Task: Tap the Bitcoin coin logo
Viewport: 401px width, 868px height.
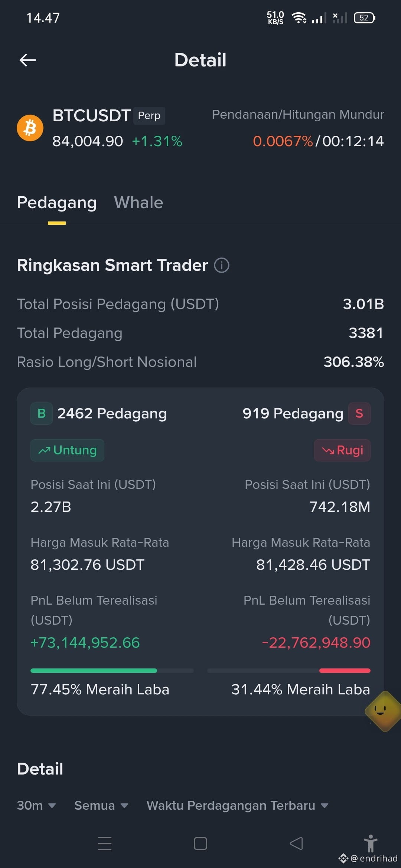Action: point(30,128)
